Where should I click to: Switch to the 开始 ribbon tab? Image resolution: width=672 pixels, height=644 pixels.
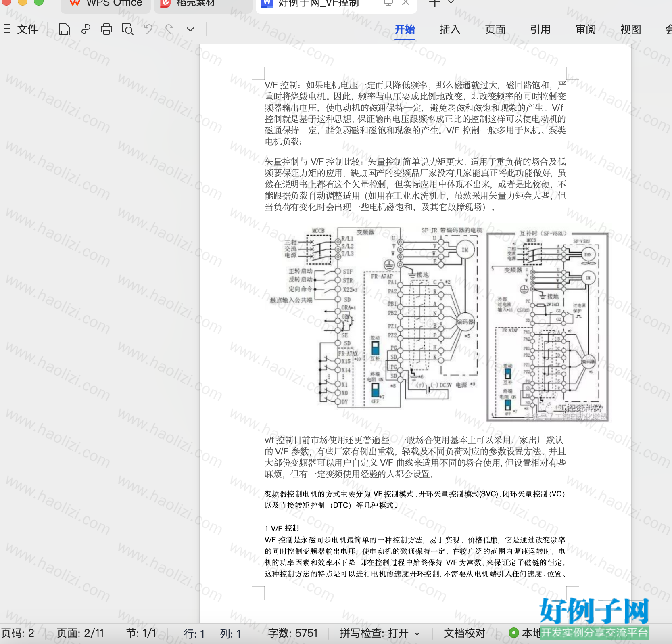coord(405,29)
